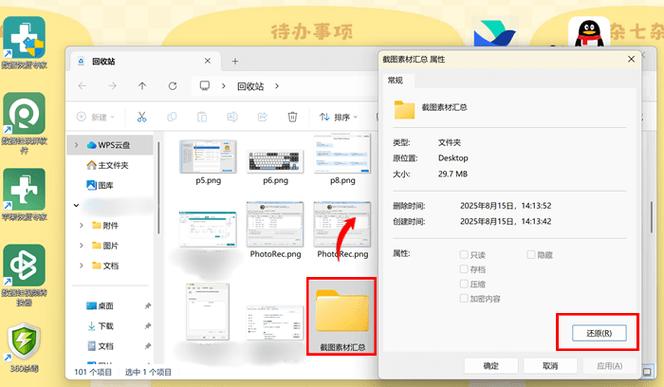
Task: Click the 确定 button
Action: tap(491, 365)
